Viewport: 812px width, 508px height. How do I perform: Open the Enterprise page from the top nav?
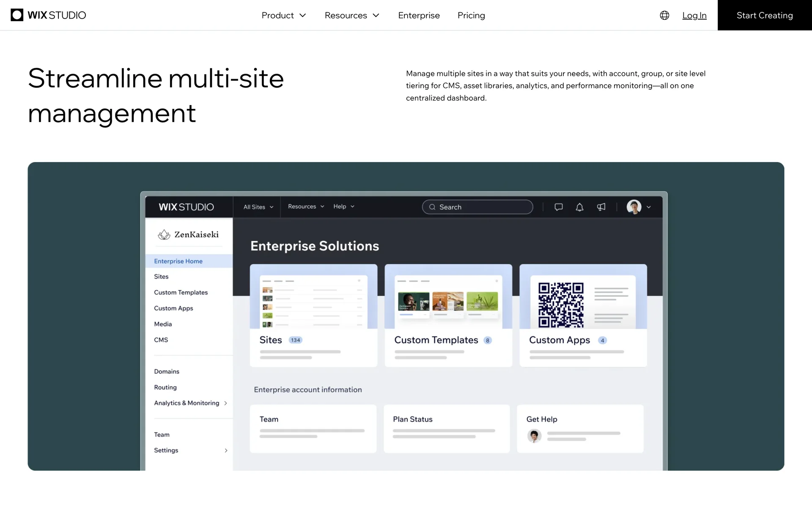[x=419, y=15]
